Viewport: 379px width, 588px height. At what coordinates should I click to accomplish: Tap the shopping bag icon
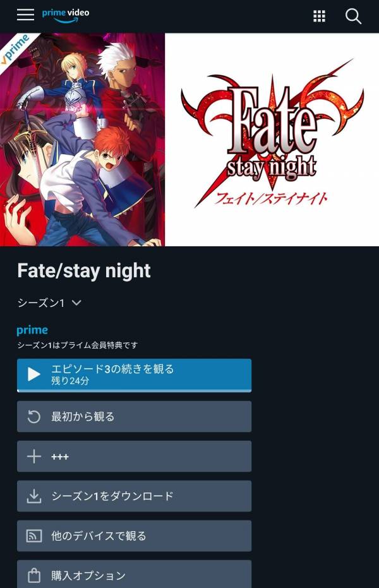(33, 575)
